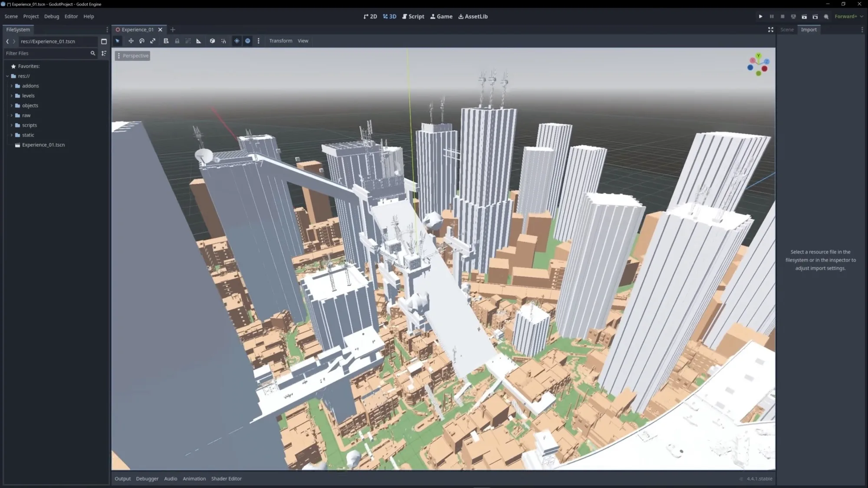
Task: Open the Forward+ renderer dropdown
Action: [848, 16]
